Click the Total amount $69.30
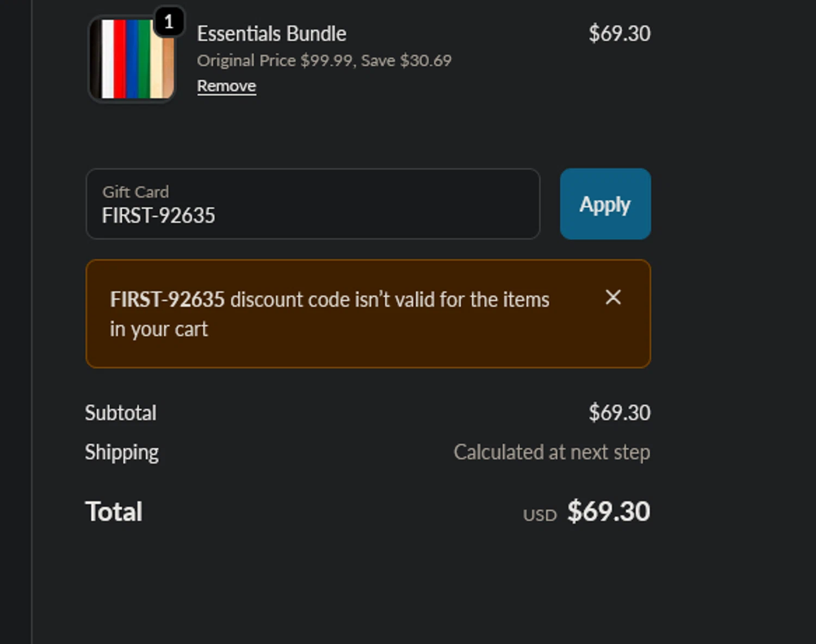Image resolution: width=816 pixels, height=644 pixels. (x=608, y=512)
